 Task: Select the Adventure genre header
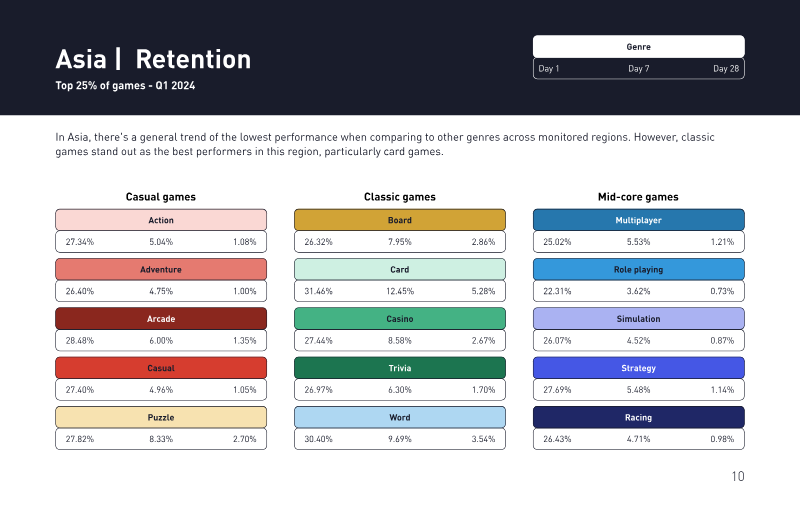pos(160,269)
